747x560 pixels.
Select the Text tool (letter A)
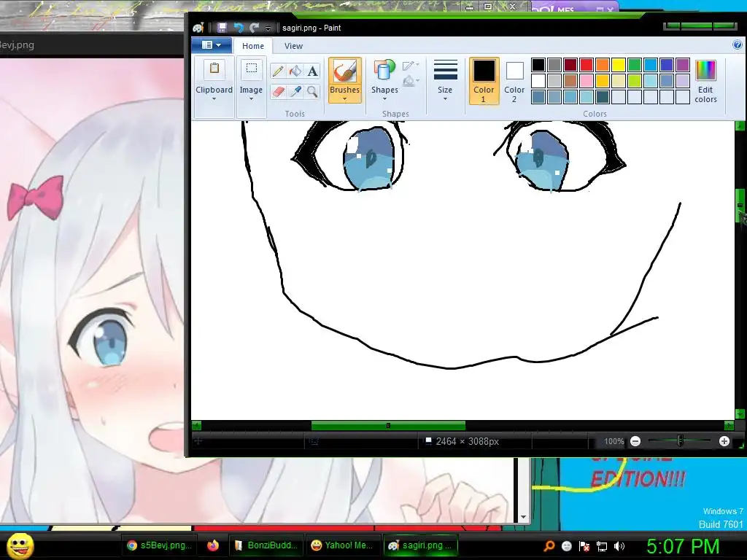[312, 71]
